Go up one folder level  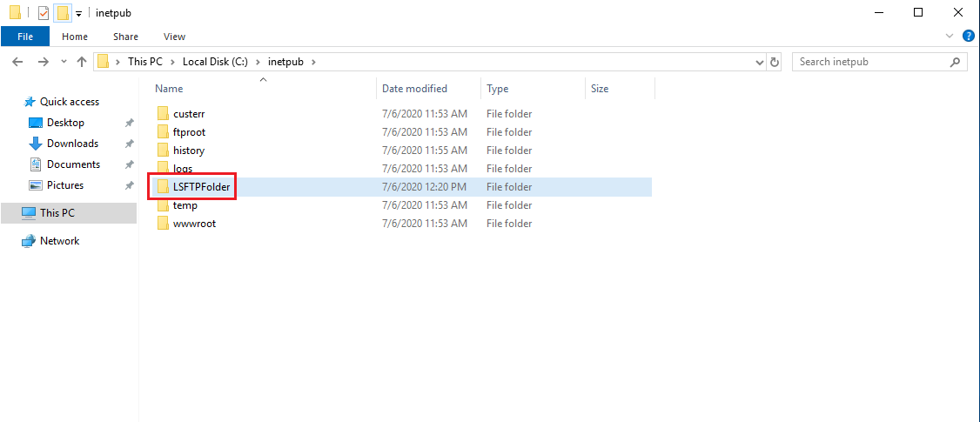pos(82,62)
